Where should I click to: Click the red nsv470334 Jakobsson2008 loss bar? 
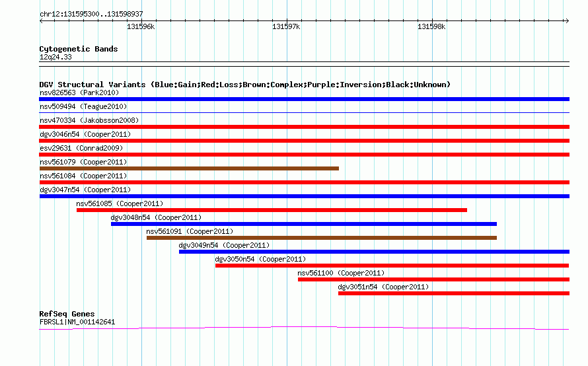tap(304, 127)
